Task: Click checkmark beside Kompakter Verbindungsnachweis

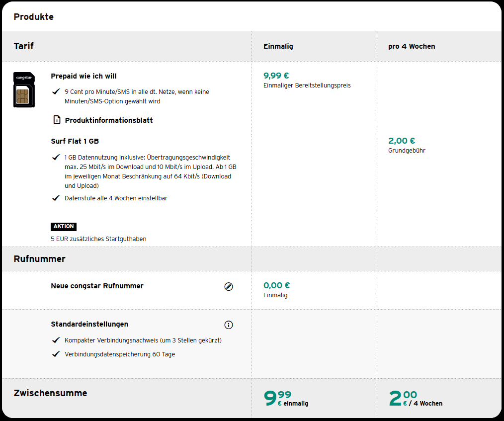Action: (x=56, y=340)
